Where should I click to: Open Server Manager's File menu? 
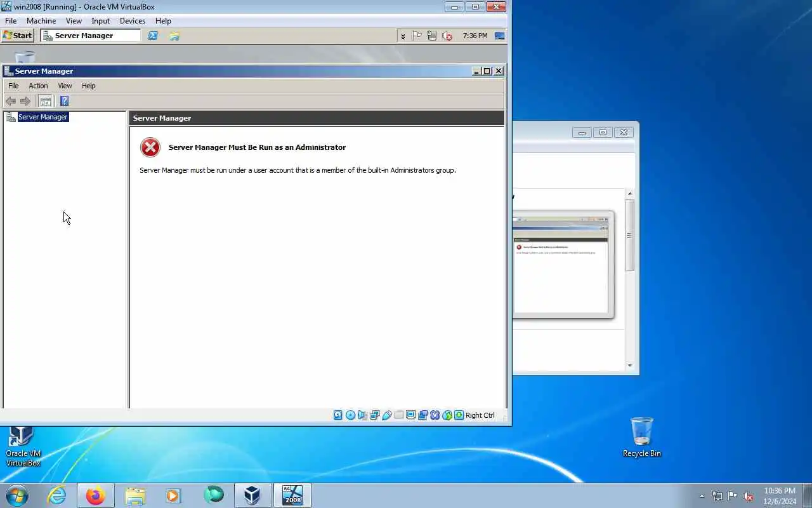13,86
